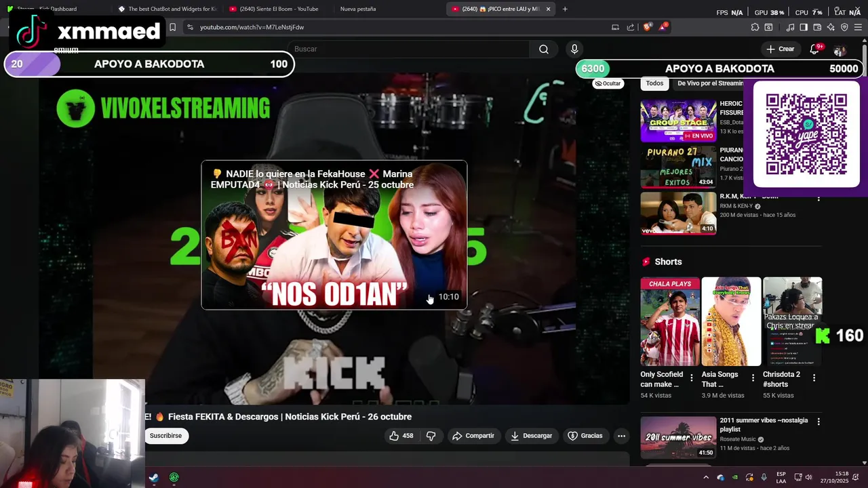Open the browser extensions puzzle icon
868x488 pixels.
(755, 27)
